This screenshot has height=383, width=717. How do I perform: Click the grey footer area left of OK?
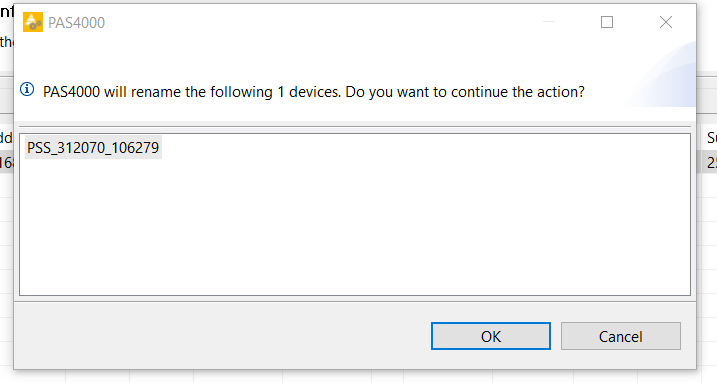[x=219, y=336]
